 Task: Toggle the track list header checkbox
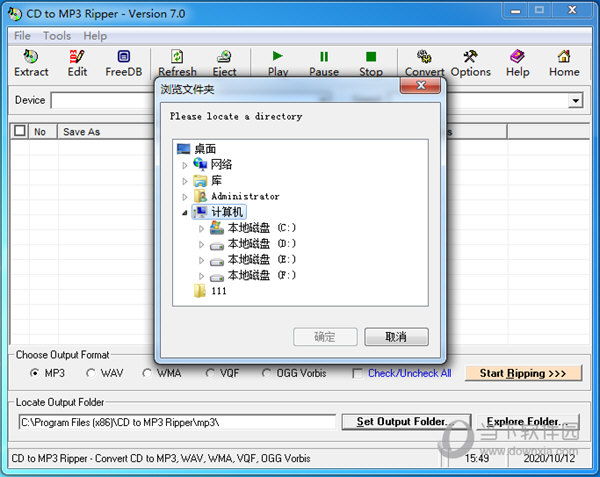[x=20, y=130]
